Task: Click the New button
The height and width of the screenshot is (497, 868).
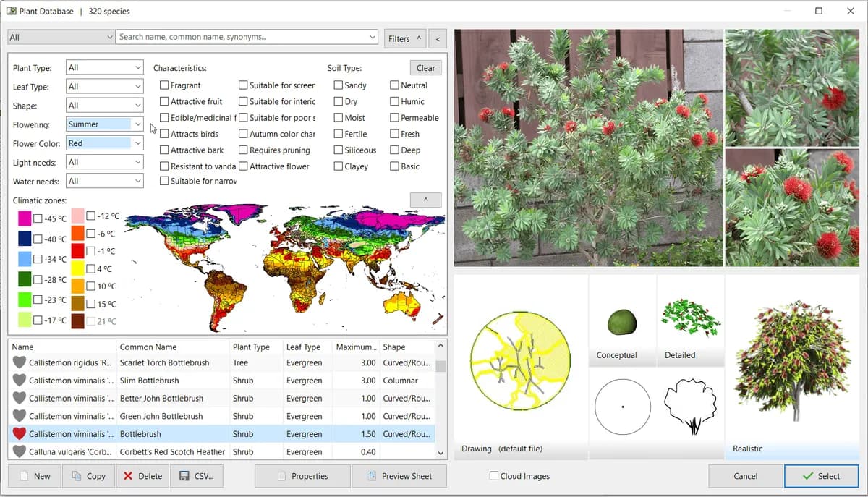Action: [x=35, y=476]
